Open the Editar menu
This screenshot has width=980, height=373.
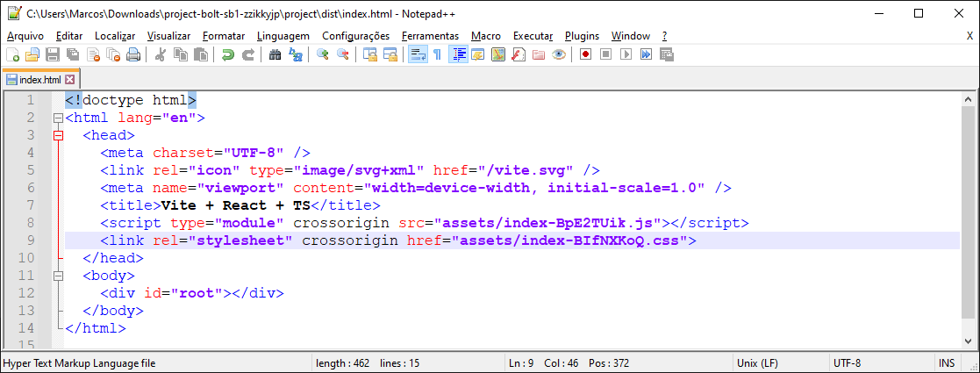[68, 36]
